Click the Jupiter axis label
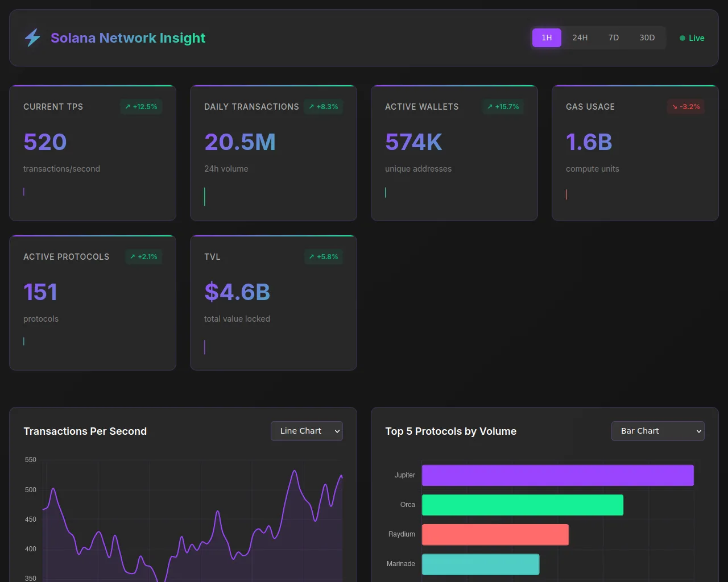This screenshot has width=728, height=582. 405,475
